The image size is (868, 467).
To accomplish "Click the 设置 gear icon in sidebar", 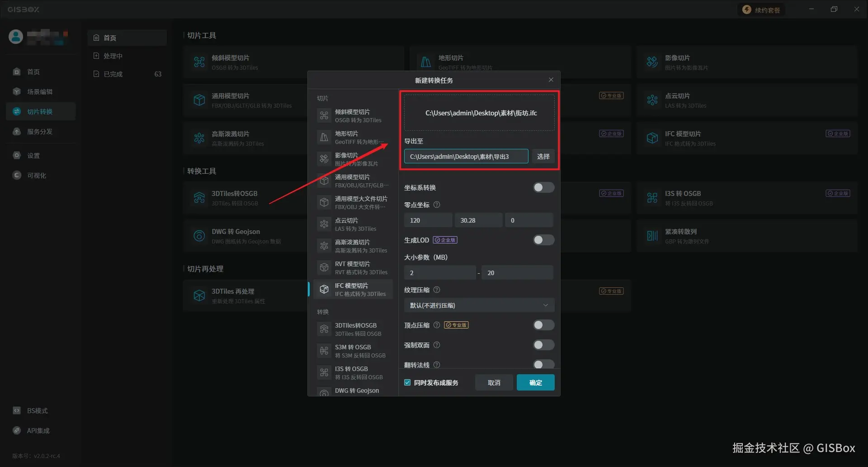I will pos(17,155).
